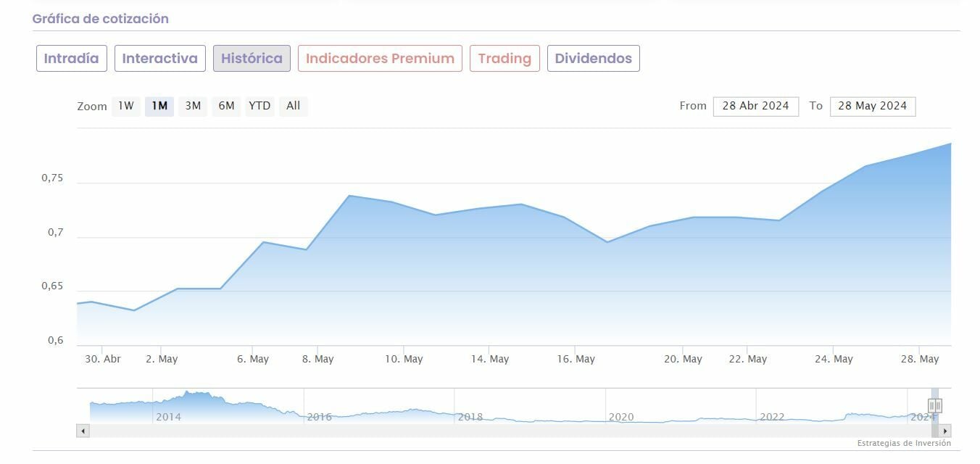
Task: Switch to the Interactiva tab
Action: coord(159,59)
